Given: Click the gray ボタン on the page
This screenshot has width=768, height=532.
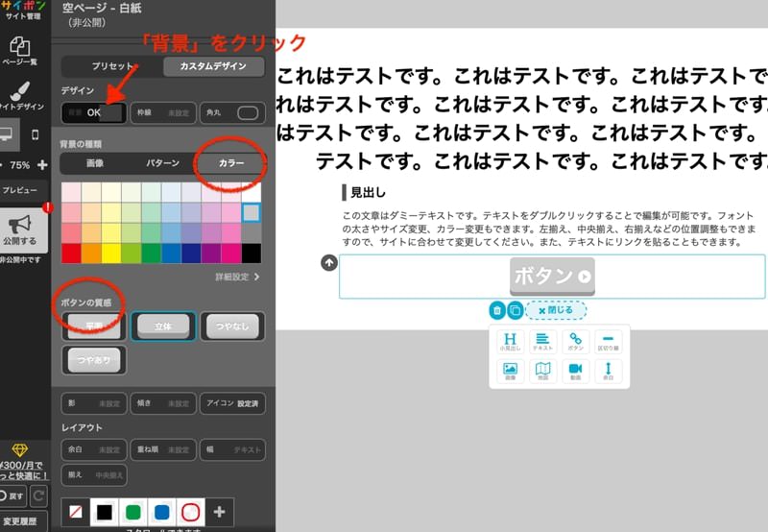Looking at the screenshot, I should (553, 277).
